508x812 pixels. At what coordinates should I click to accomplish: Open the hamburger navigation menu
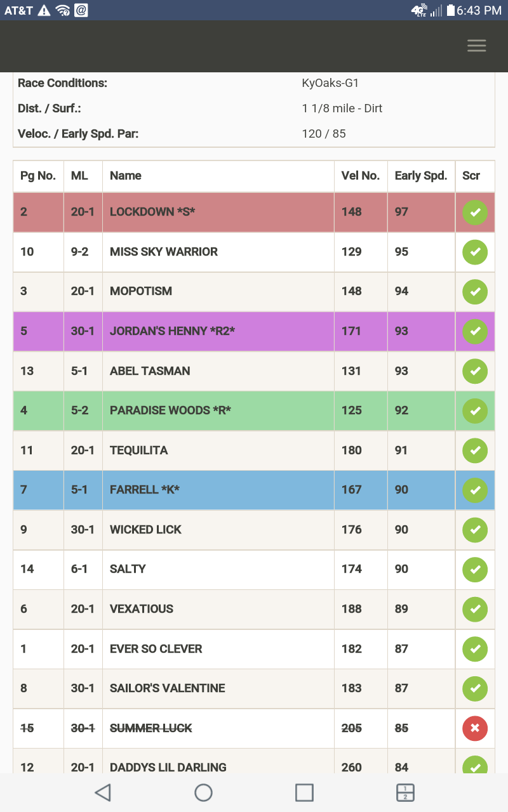[476, 46]
